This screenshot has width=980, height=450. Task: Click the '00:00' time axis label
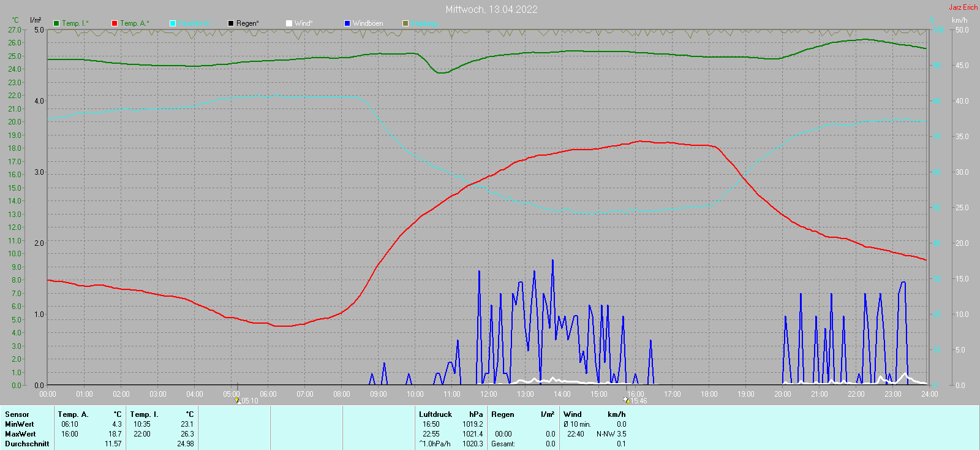tap(48, 394)
